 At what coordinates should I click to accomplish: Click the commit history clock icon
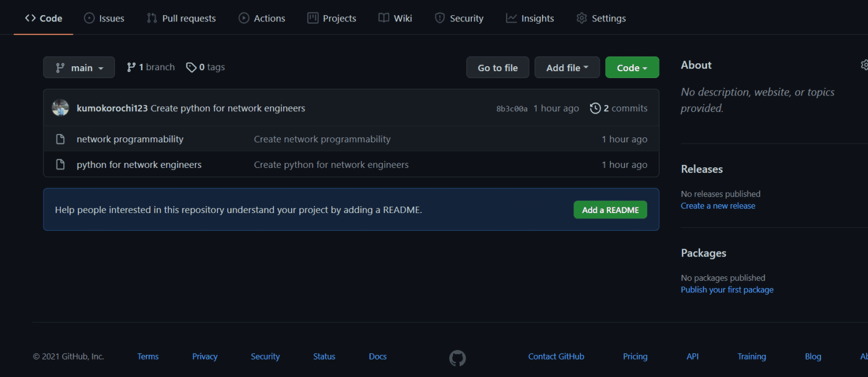(x=595, y=108)
